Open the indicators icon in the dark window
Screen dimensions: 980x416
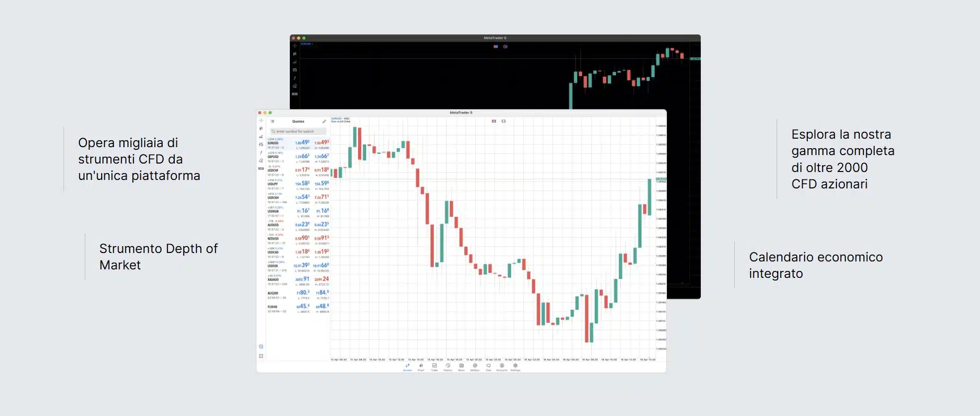(x=295, y=62)
